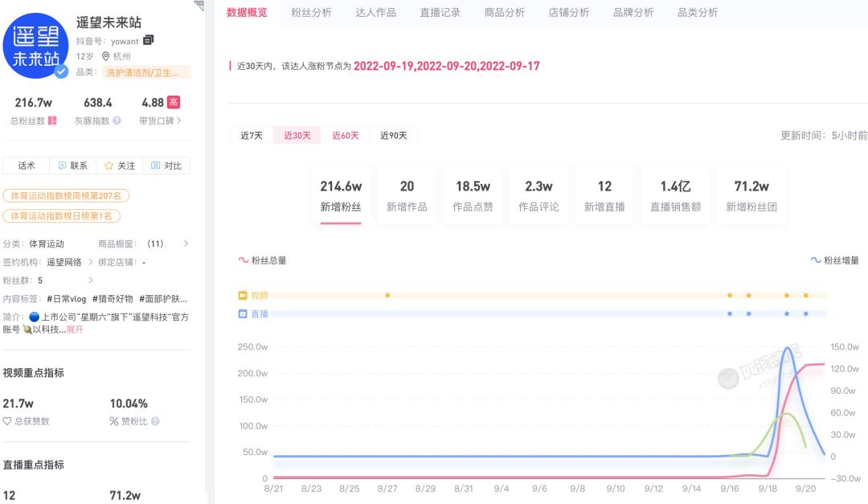Click the QR code icon beside yowant
868x504 pixels.
click(148, 40)
